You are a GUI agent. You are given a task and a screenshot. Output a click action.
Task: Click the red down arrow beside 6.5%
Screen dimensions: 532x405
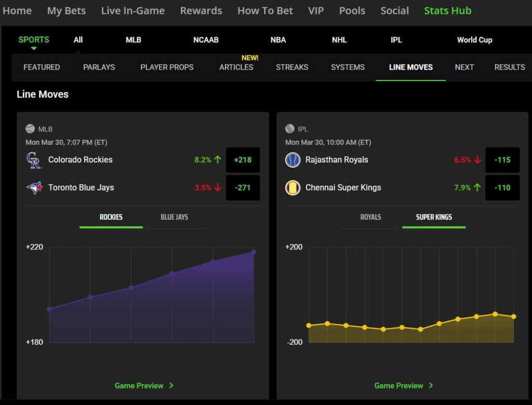pos(479,160)
